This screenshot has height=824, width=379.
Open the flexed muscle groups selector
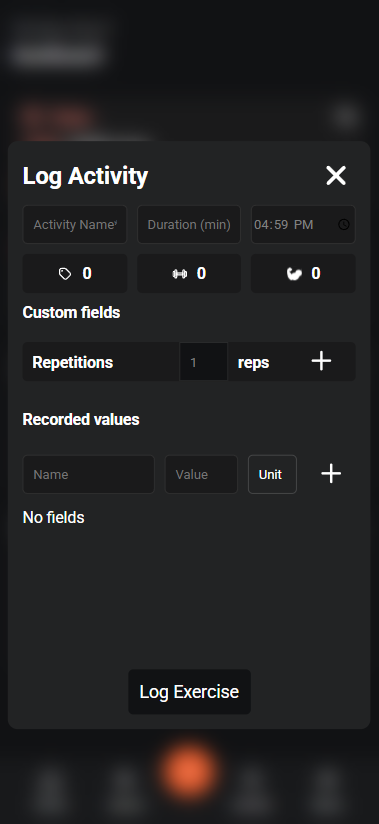pyautogui.click(x=303, y=273)
